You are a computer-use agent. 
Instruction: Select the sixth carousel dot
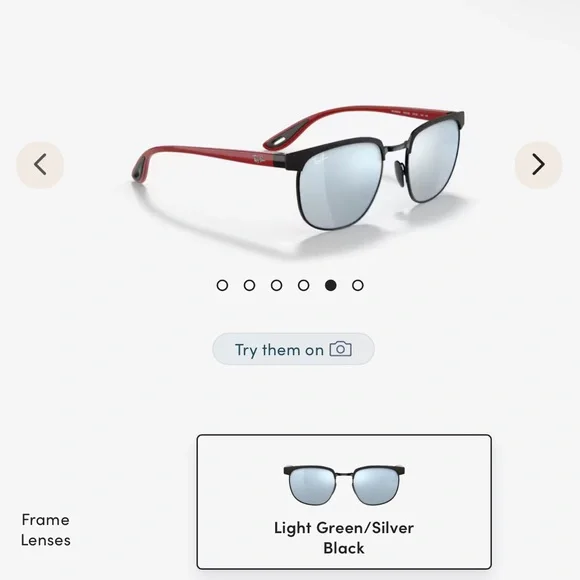(358, 285)
